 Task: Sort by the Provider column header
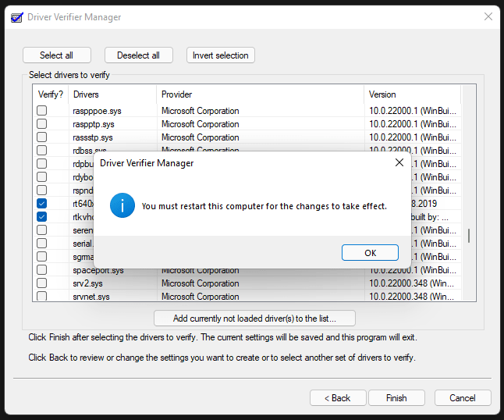click(x=176, y=94)
